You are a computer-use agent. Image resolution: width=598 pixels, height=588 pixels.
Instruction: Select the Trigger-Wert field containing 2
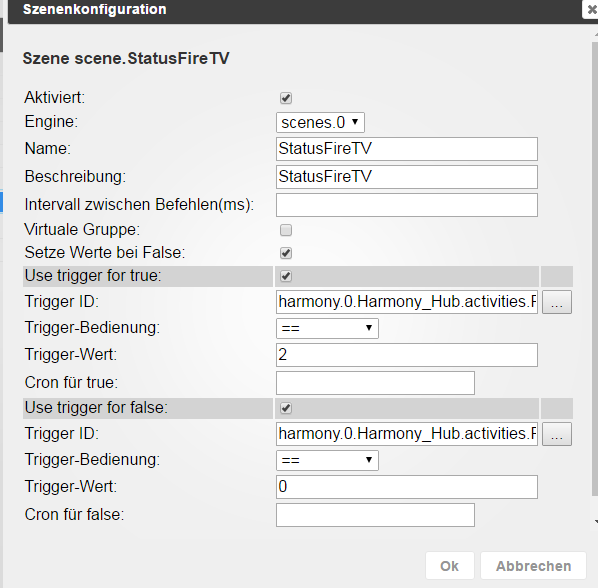407,355
